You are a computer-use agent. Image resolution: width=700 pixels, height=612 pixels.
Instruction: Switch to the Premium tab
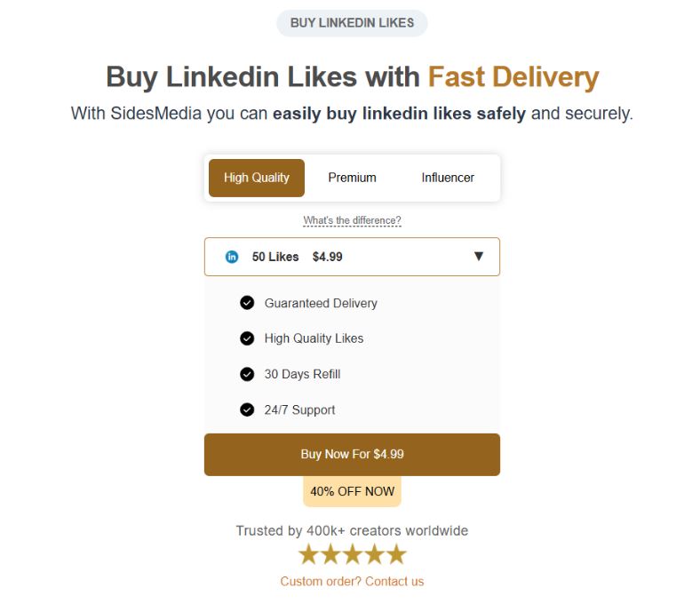[352, 178]
